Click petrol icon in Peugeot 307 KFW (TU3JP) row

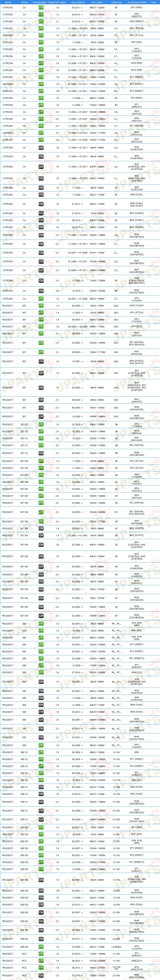pos(41,306)
